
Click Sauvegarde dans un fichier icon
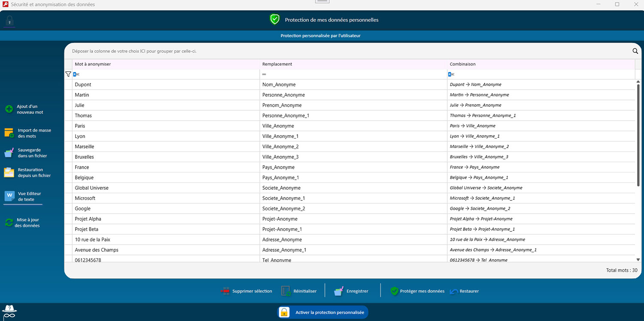9,153
